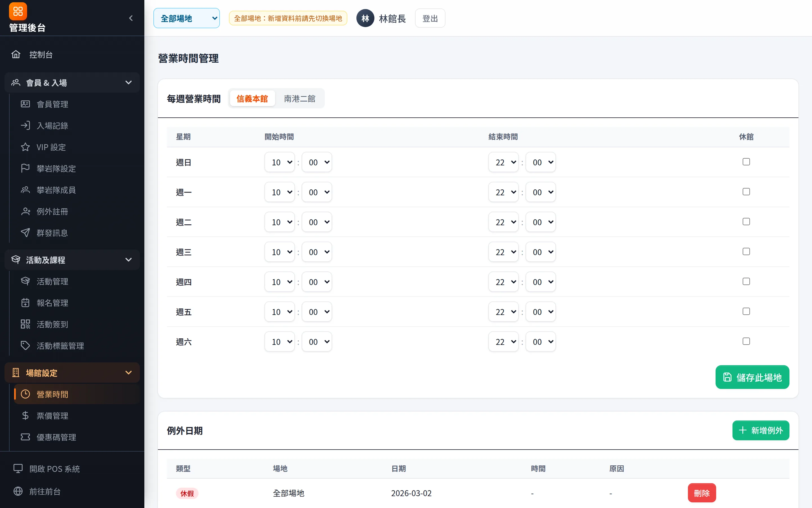Open 控制台 home icon
The image size is (812, 508).
pos(16,54)
